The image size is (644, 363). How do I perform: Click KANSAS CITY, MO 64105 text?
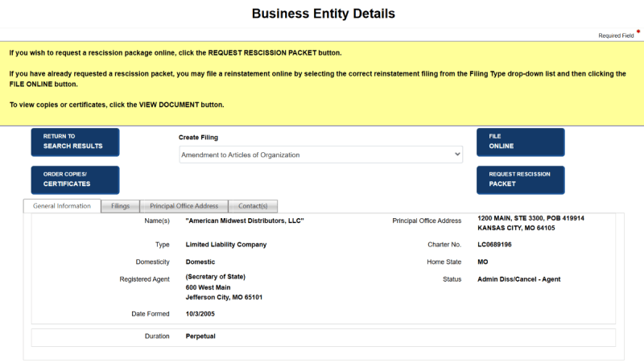pos(516,229)
